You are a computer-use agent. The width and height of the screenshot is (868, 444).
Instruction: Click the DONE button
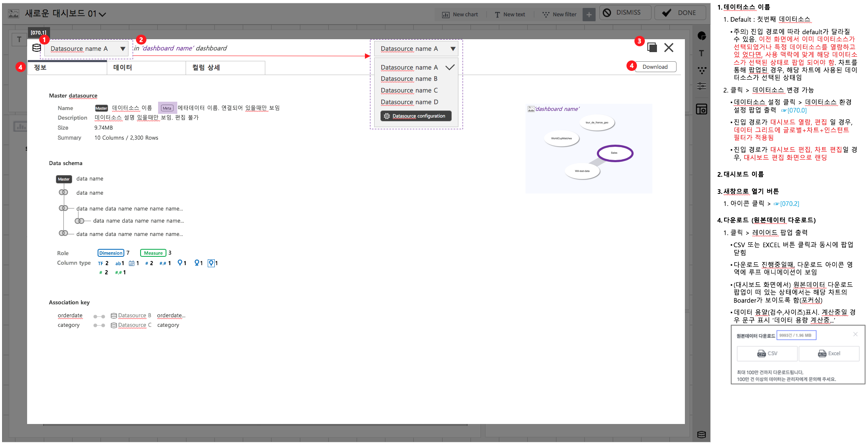click(x=680, y=12)
